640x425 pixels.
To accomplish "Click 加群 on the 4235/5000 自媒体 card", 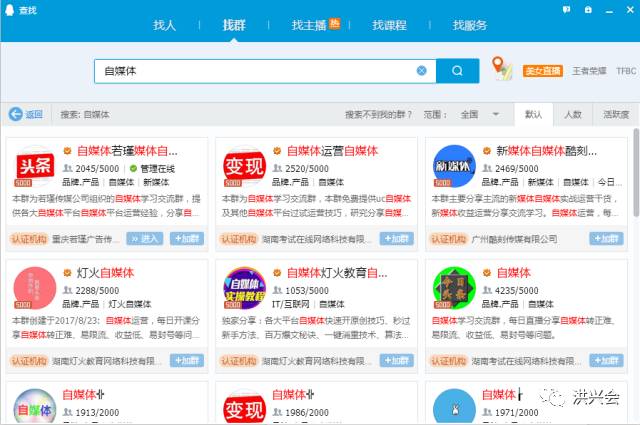I will point(606,360).
